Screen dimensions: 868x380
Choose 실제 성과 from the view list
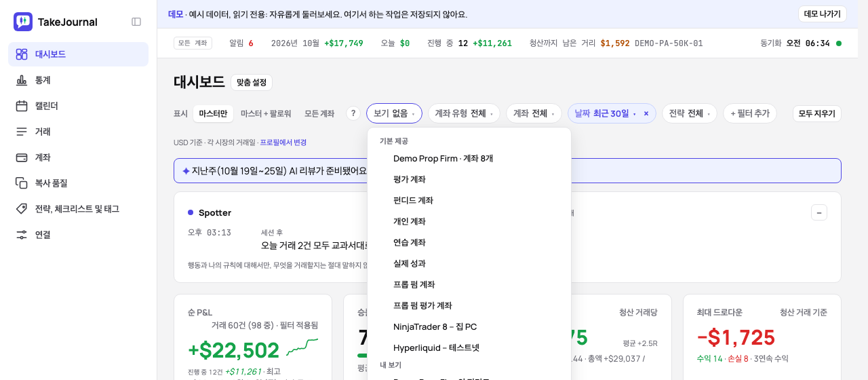coord(469,263)
